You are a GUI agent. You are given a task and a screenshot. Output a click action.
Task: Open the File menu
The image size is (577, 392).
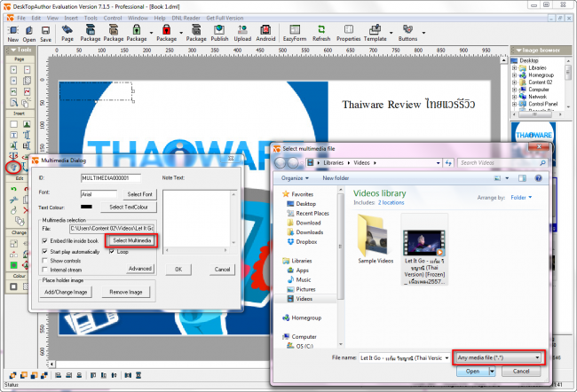point(21,18)
